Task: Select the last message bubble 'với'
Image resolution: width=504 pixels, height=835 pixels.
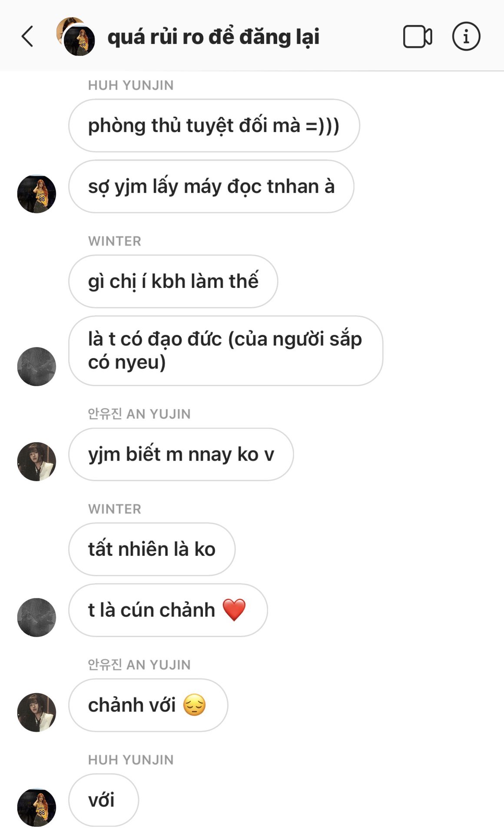Action: (x=103, y=800)
